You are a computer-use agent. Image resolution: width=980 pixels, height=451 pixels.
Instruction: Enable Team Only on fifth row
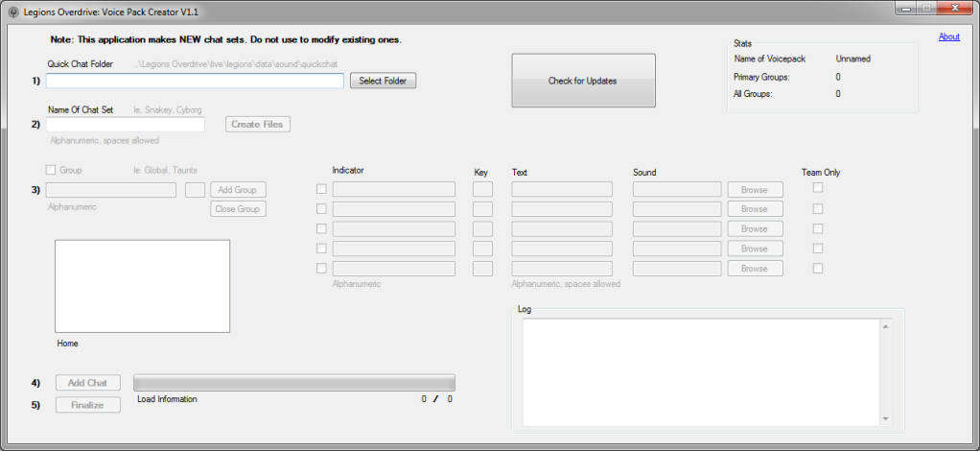pos(818,269)
